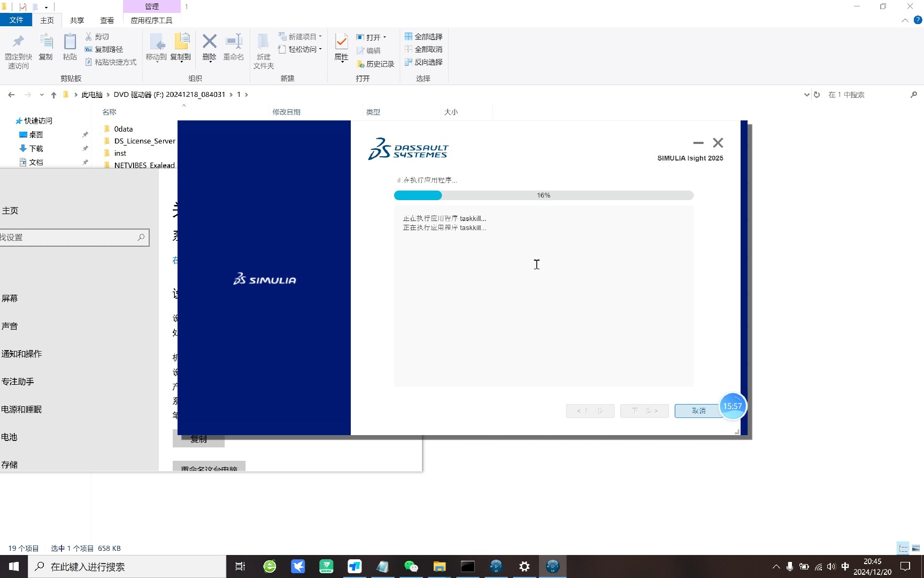Select all items with 全部选择

click(424, 36)
